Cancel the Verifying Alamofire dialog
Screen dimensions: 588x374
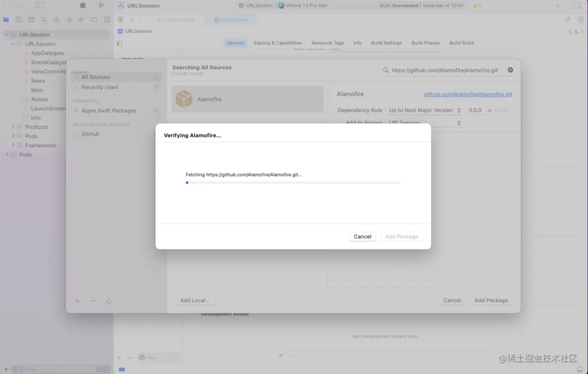click(x=363, y=236)
